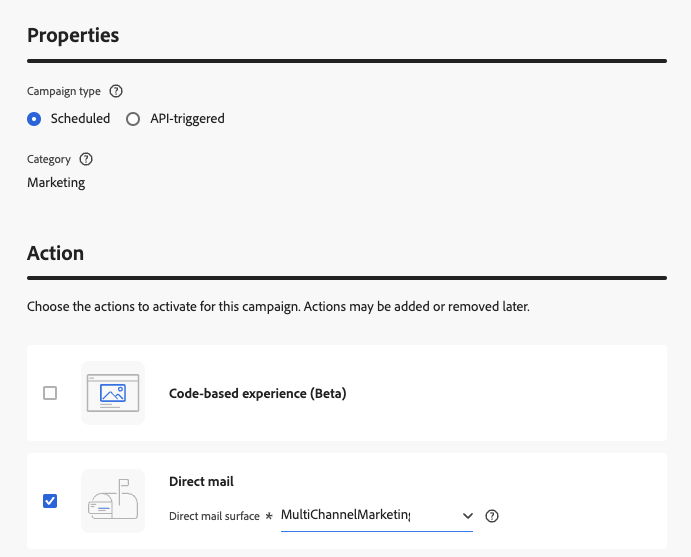Viewport: 691px width, 557px height.
Task: Open the Campaign type help icon
Action: coord(116,91)
